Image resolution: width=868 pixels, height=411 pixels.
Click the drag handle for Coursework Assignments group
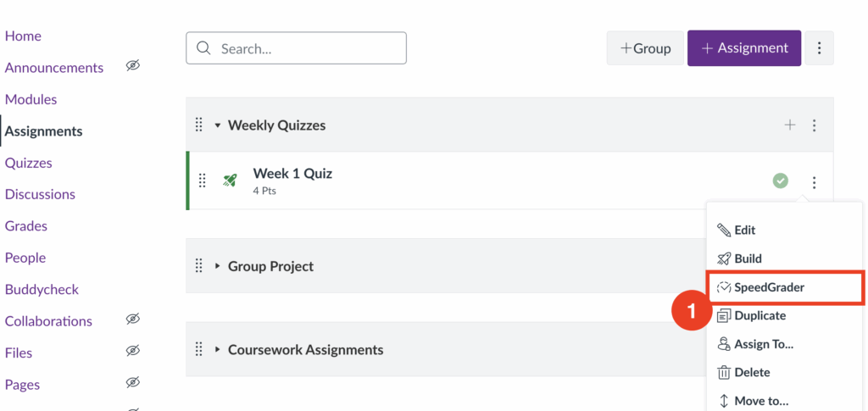[199, 349]
